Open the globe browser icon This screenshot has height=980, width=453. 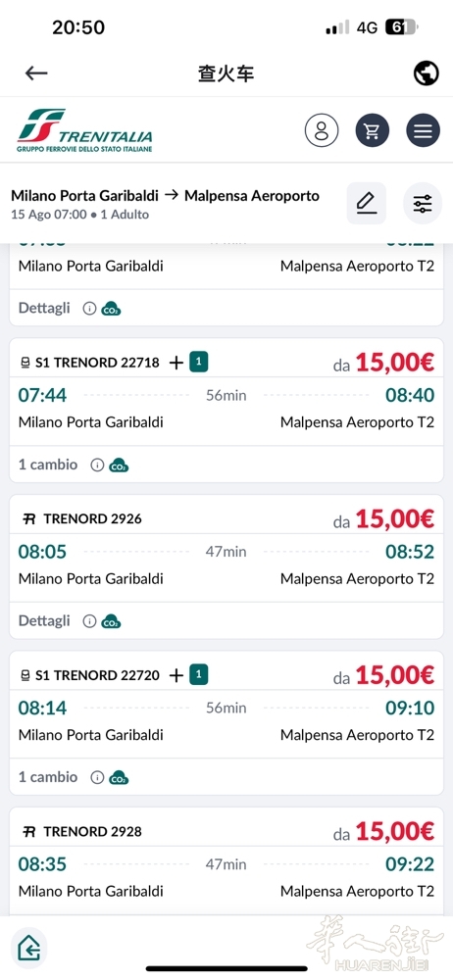427,73
